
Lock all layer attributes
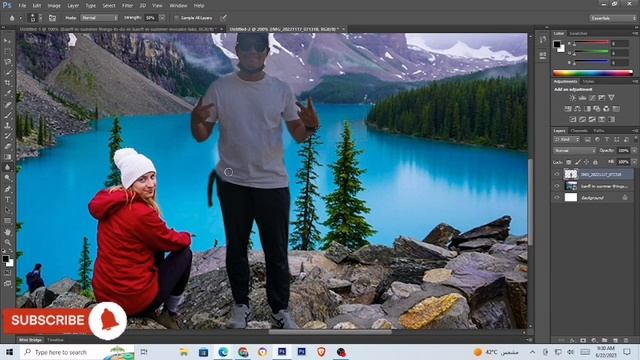point(595,162)
